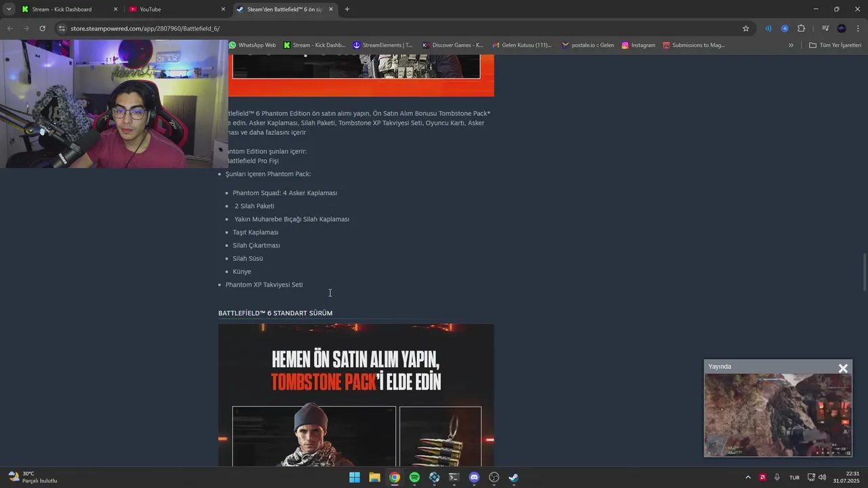868x488 pixels.
Task: Click 'Phantom Squad: 4 Asker Kaplaması' text
Action: [x=285, y=193]
